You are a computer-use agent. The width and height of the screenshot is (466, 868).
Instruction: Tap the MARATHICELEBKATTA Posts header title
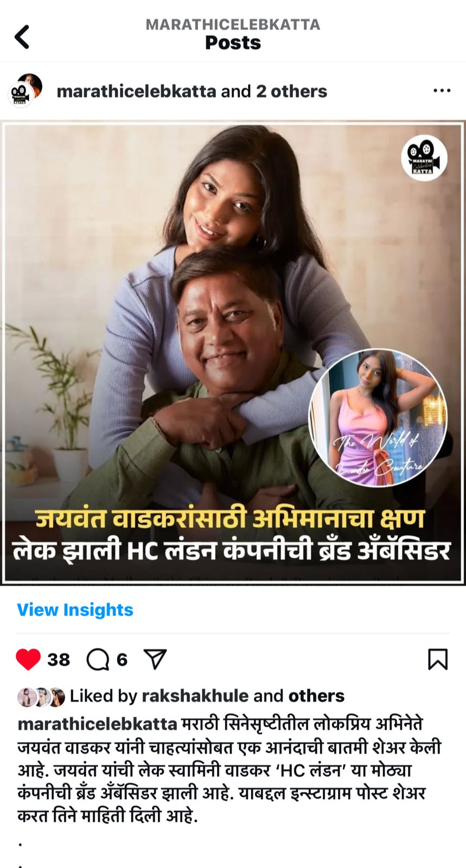point(233,35)
